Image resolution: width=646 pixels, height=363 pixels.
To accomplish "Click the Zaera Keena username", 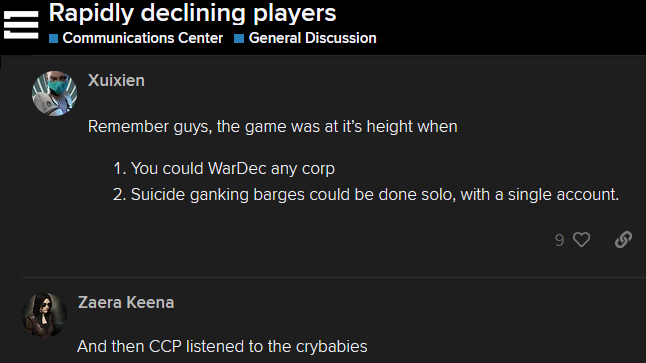I will 126,302.
